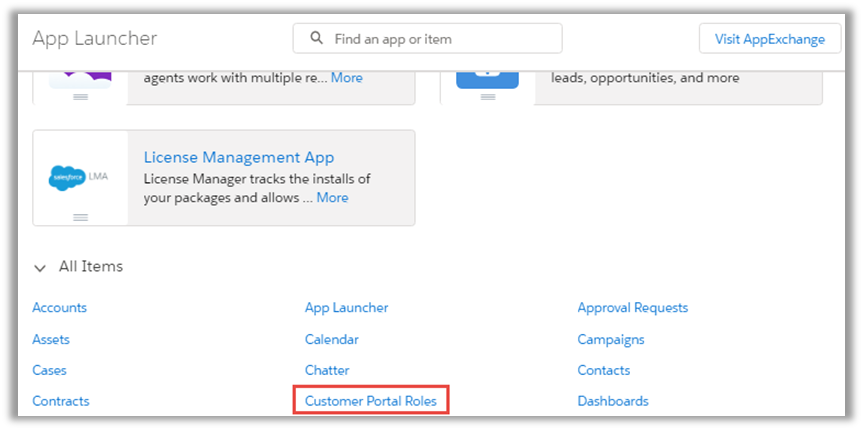The width and height of the screenshot is (863, 430).
Task: Click the blue app tile icon
Action: [x=487, y=76]
